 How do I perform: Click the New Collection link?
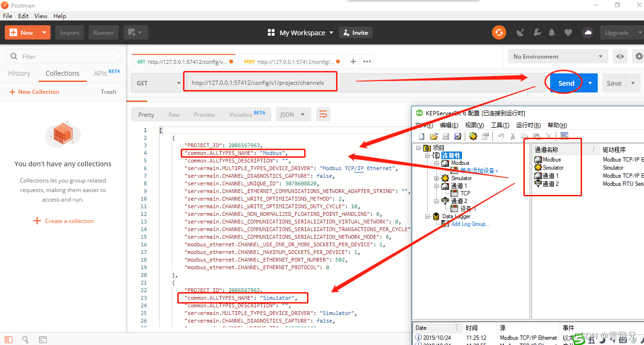tap(34, 91)
